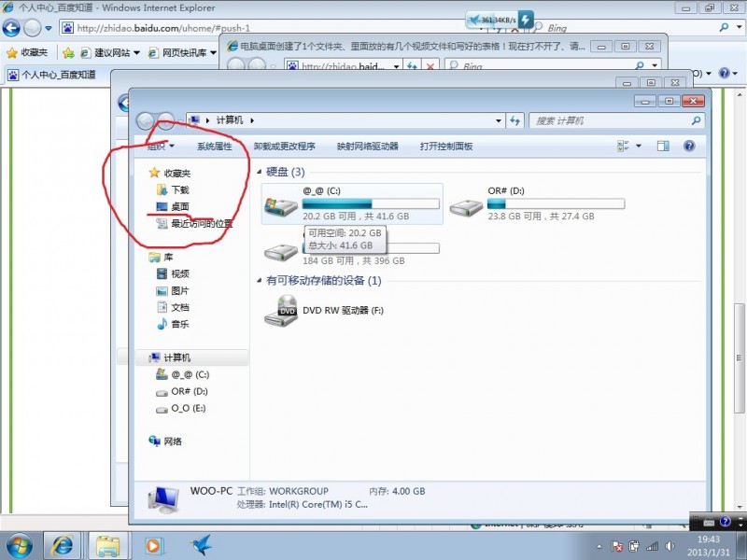Click the speaker icon in system tray

[670, 544]
